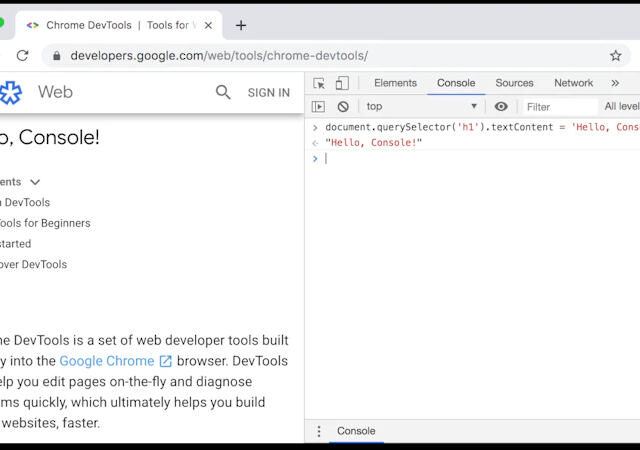Image resolution: width=640 pixels, height=450 pixels.
Task: Expand more DevTools tabs chevron
Action: tap(615, 83)
